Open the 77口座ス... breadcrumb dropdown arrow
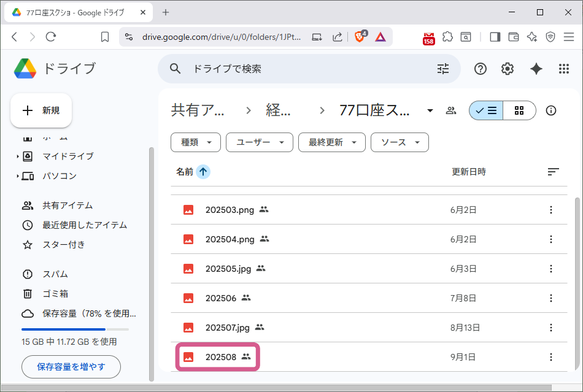The image size is (583, 392). [430, 110]
